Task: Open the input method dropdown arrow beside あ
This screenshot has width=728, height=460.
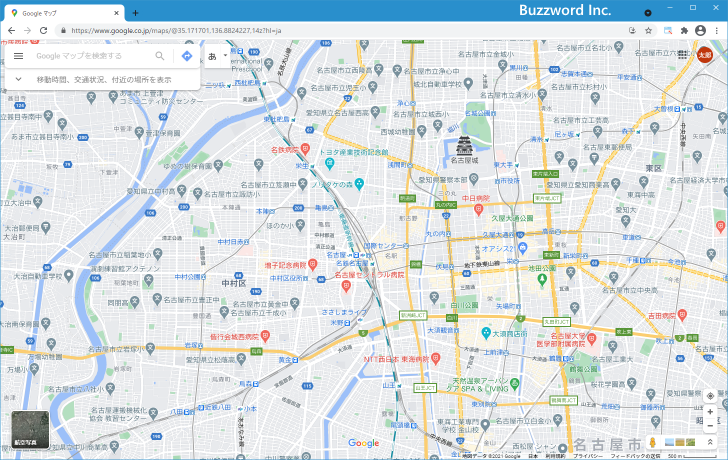Action: coord(225,56)
